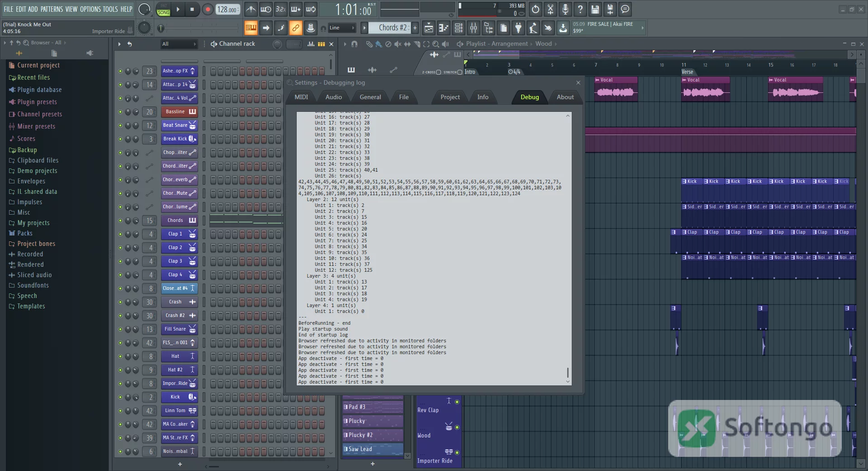Toggle mute LED on Kick channel
This screenshot has height=471, width=868.
click(x=120, y=397)
